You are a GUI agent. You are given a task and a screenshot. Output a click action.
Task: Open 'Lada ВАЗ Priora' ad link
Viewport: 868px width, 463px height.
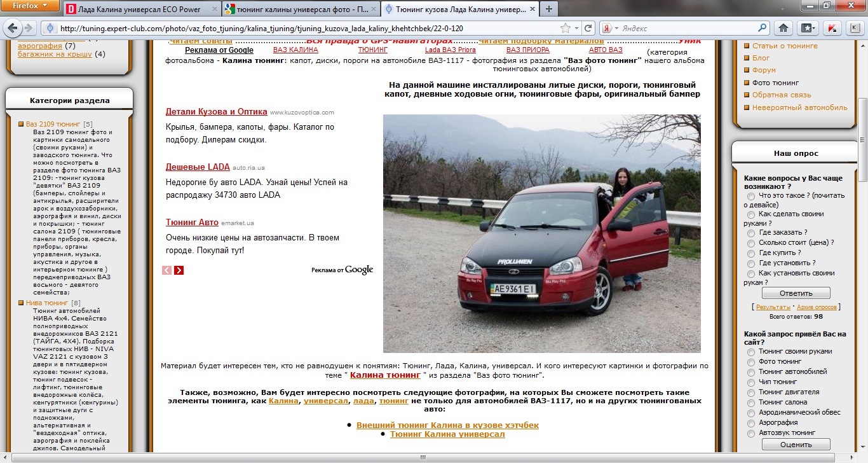[450, 50]
